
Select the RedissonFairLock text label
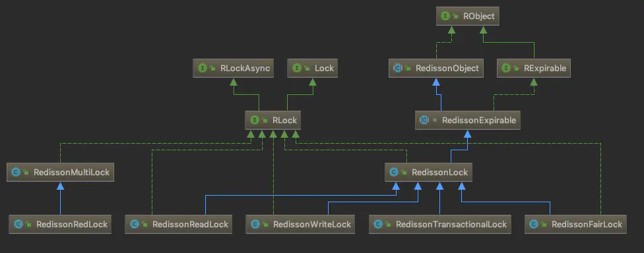(x=587, y=224)
